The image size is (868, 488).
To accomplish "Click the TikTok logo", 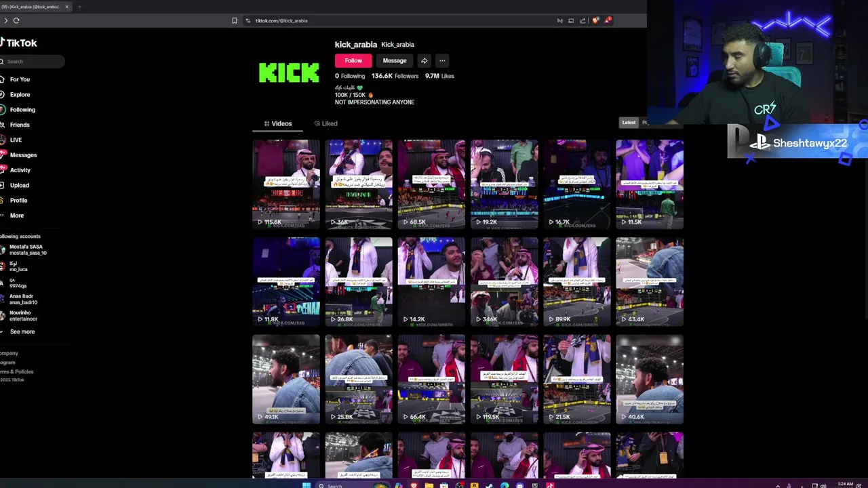I will [x=19, y=43].
